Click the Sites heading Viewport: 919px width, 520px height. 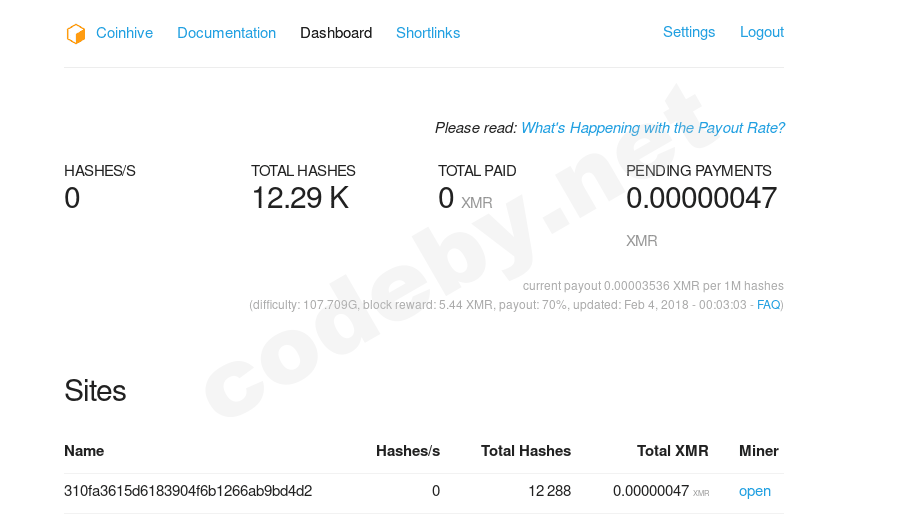(95, 390)
